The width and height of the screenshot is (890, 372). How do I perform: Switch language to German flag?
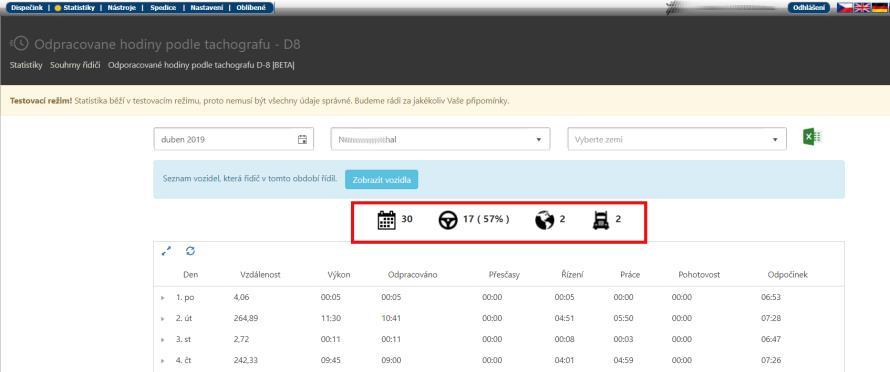pos(879,7)
